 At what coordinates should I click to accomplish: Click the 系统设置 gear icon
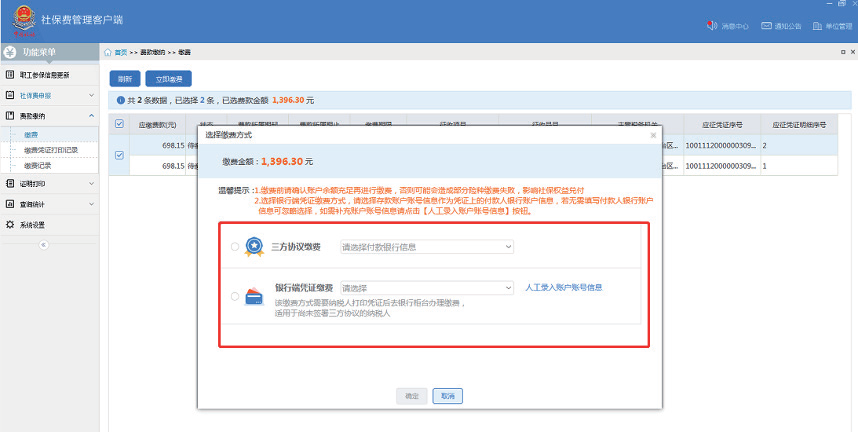coord(10,225)
